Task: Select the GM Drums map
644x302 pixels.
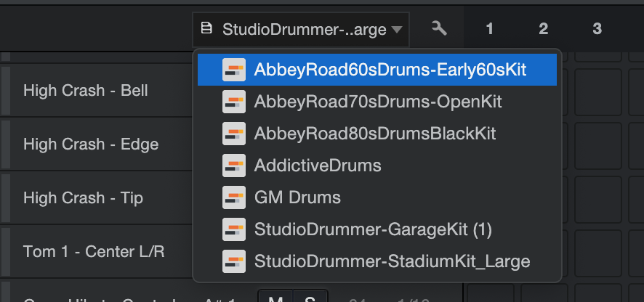Action: coord(377,197)
